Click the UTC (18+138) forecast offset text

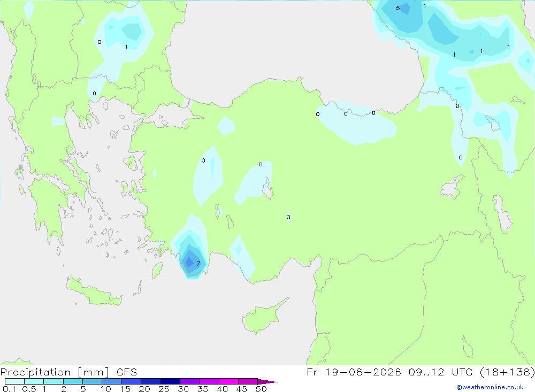[493, 372]
